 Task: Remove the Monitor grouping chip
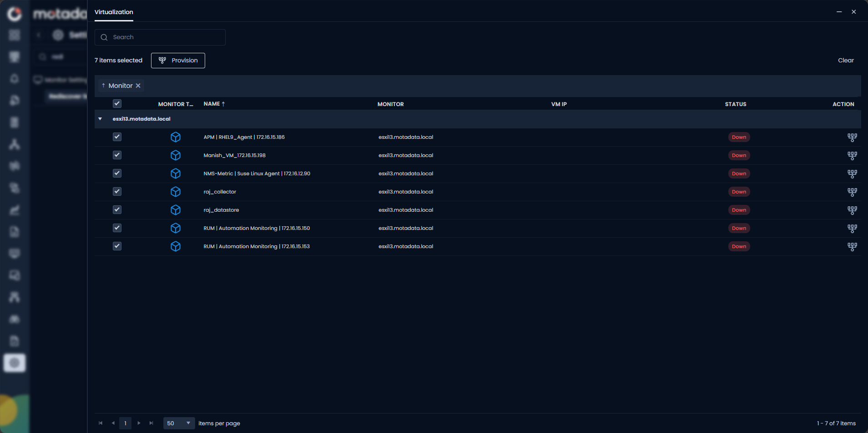(x=138, y=86)
